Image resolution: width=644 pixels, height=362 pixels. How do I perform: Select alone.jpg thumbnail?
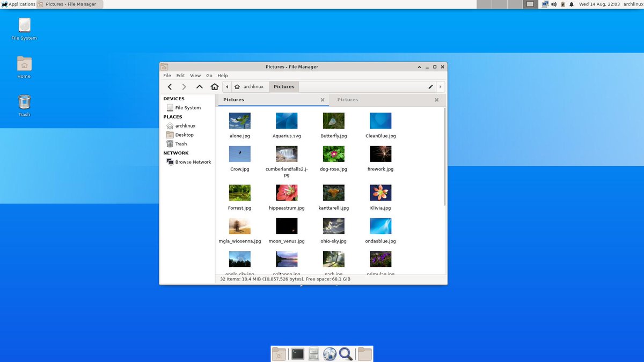[x=240, y=121]
